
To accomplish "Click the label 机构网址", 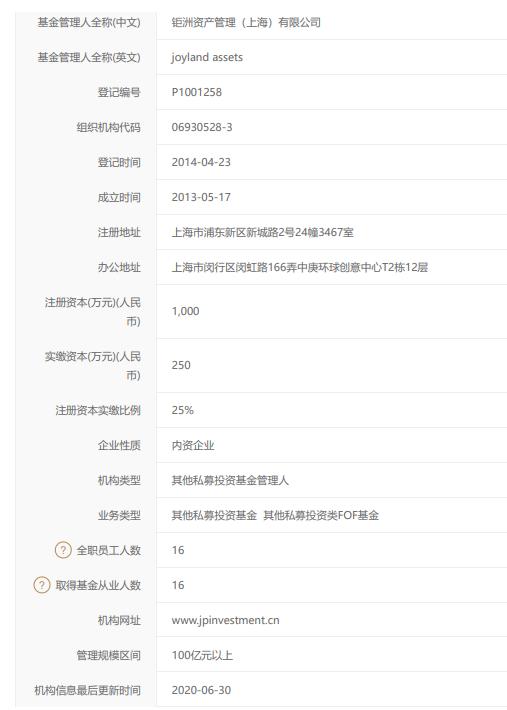I will [x=119, y=620].
